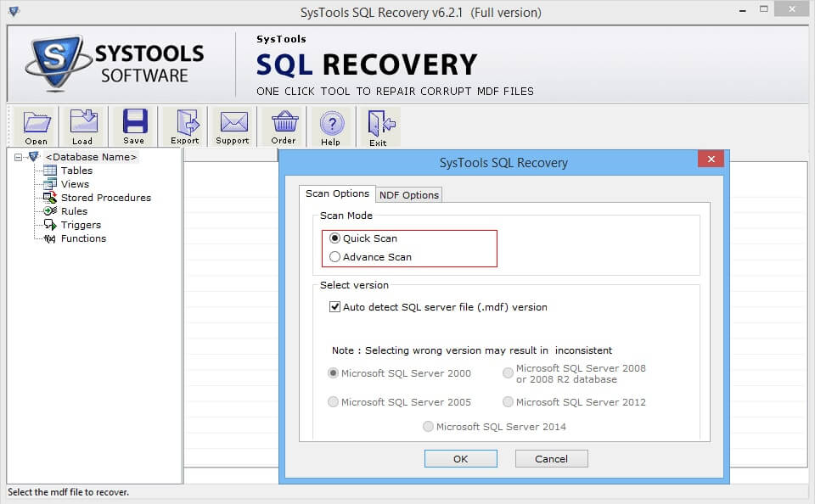Collapse the Database Name tree node
Screen dimensions: 815x504
pos(18,157)
